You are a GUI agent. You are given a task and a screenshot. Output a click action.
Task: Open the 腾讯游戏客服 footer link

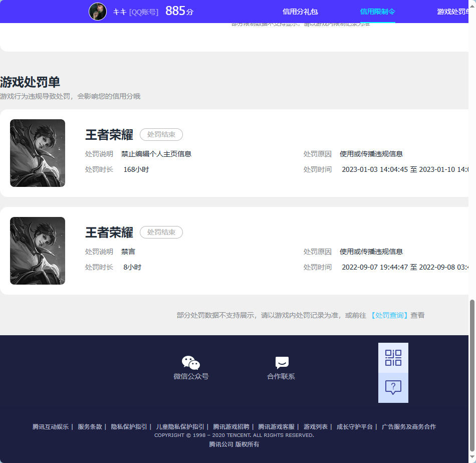coord(276,426)
